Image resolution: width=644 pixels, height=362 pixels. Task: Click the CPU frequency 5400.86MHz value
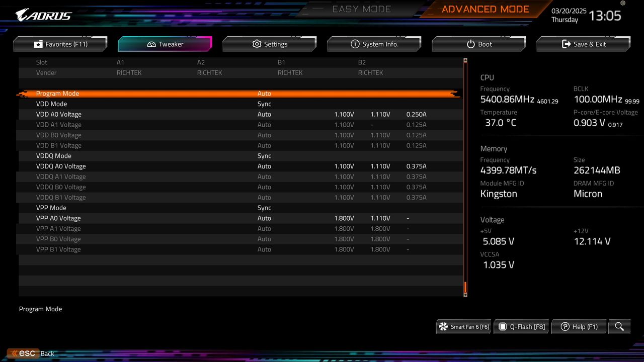point(507,99)
